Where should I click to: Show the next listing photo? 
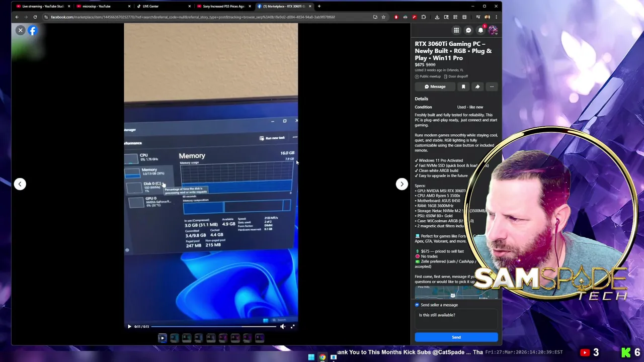coord(401,184)
